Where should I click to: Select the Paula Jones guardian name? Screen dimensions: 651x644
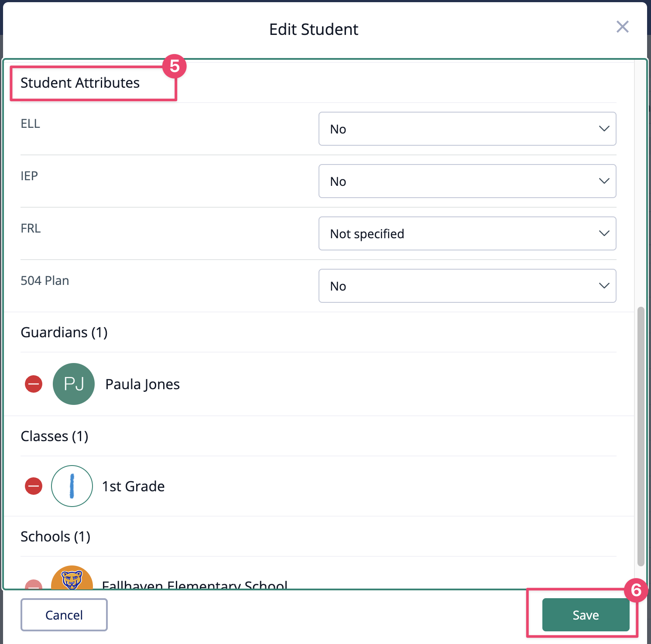coord(143,384)
